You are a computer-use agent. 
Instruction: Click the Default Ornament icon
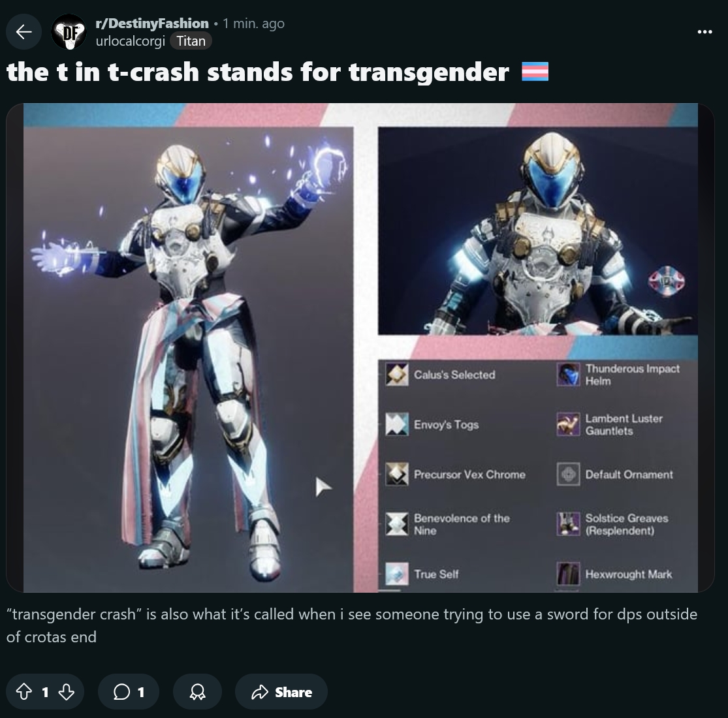(568, 474)
